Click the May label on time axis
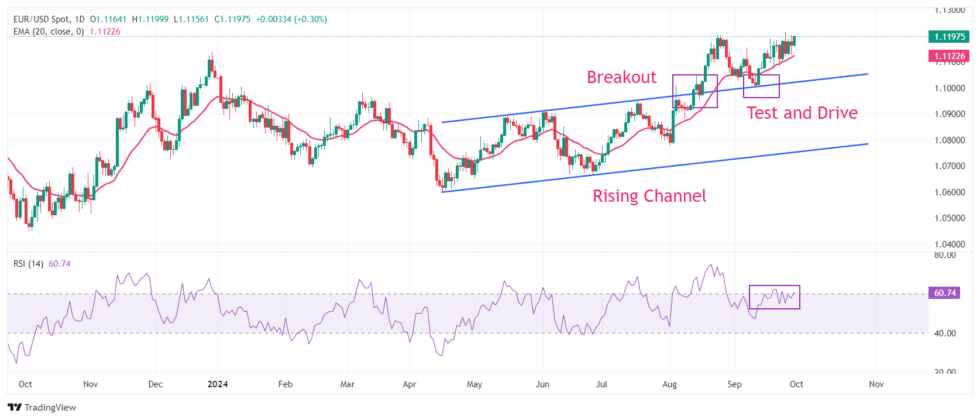The width and height of the screenshot is (980, 420). pyautogui.click(x=474, y=384)
